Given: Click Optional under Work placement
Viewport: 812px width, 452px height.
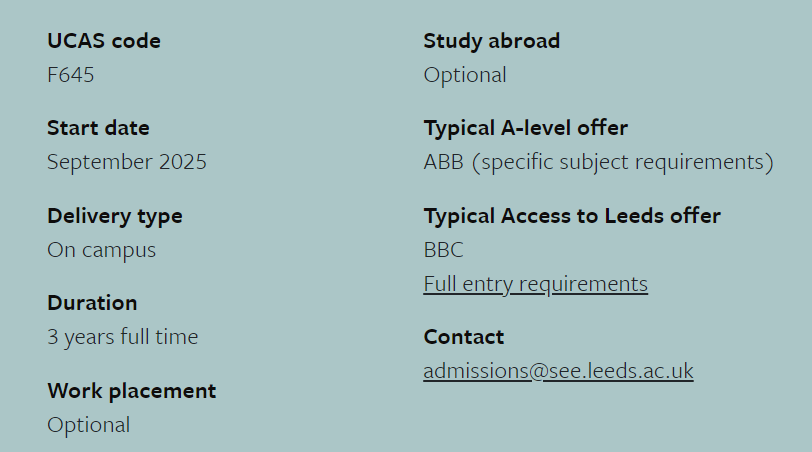Looking at the screenshot, I should coord(89,425).
